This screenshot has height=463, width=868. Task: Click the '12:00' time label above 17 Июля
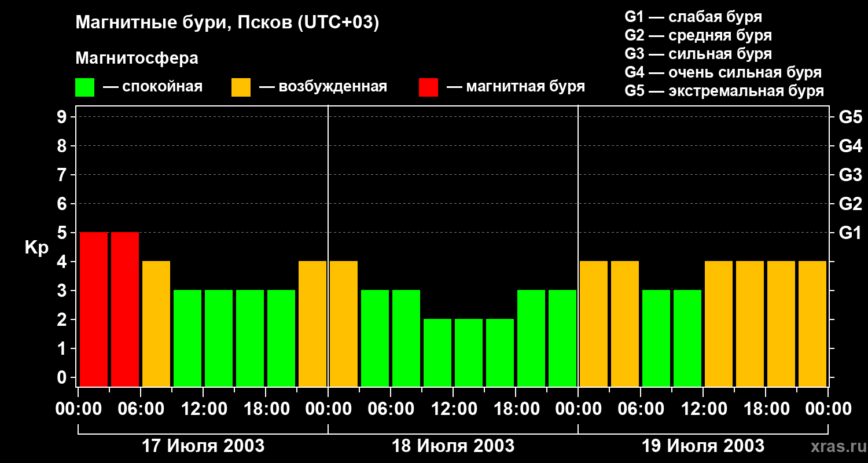203,409
